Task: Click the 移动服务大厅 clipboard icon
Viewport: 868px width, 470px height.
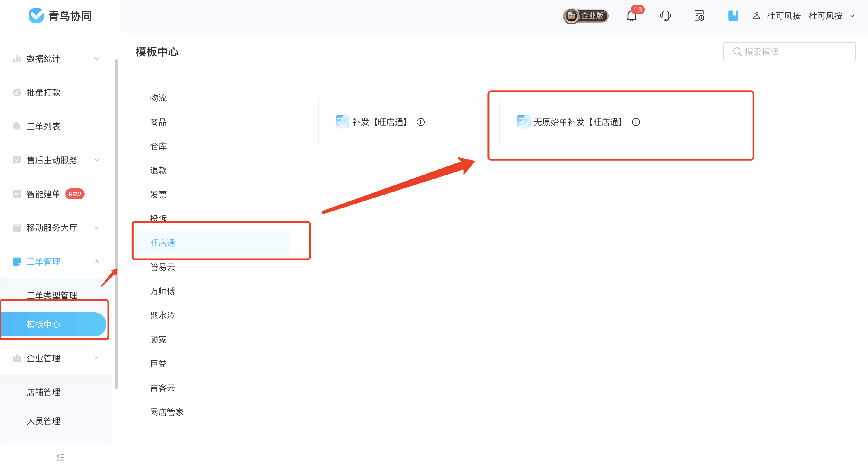Action: [17, 227]
